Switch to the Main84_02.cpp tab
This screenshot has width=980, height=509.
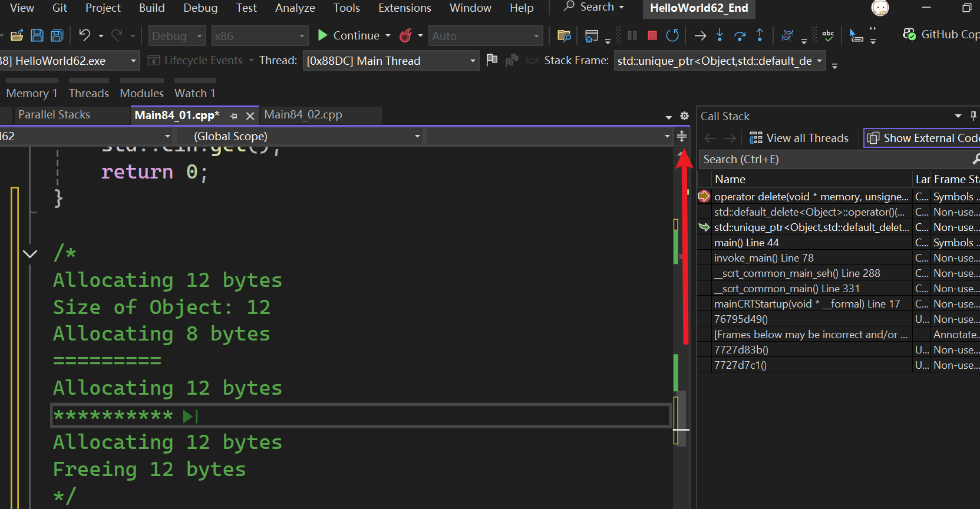(303, 115)
